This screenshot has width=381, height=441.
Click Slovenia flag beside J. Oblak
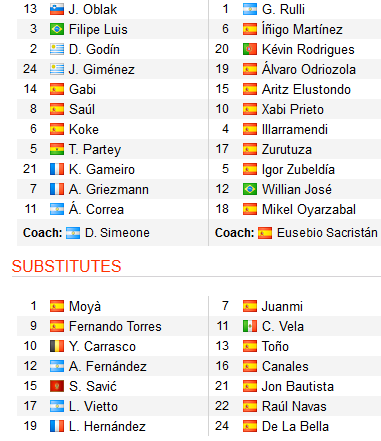click(x=57, y=9)
